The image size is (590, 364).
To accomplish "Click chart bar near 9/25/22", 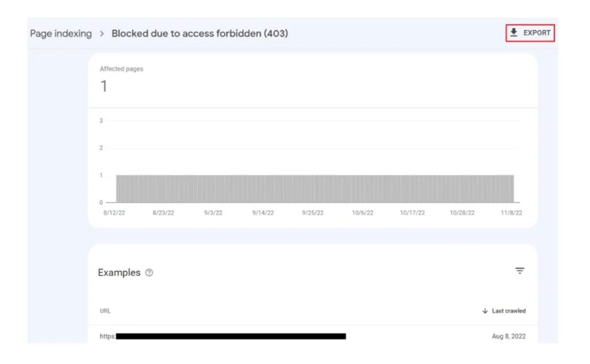I will pyautogui.click(x=313, y=189).
